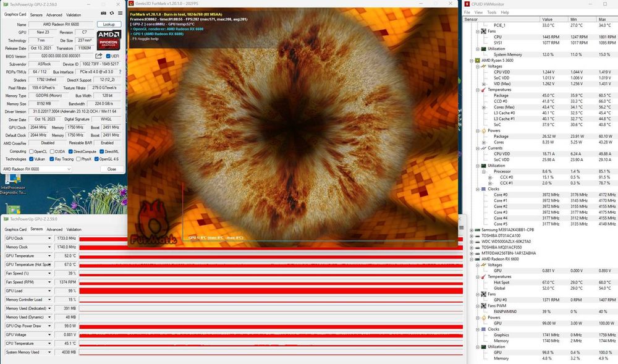This screenshot has width=618, height=364.
Task: Click the GPU-Z Close button
Action: click(111, 169)
